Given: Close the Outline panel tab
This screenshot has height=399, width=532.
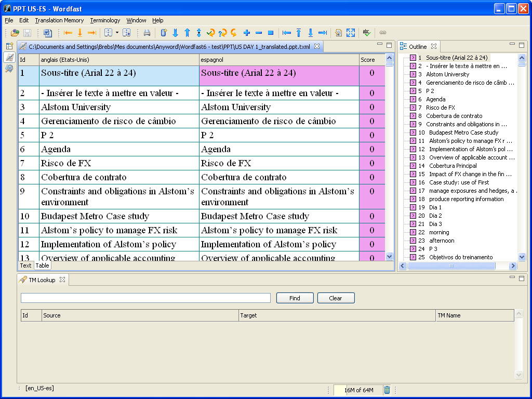Looking at the screenshot, I should [x=434, y=46].
